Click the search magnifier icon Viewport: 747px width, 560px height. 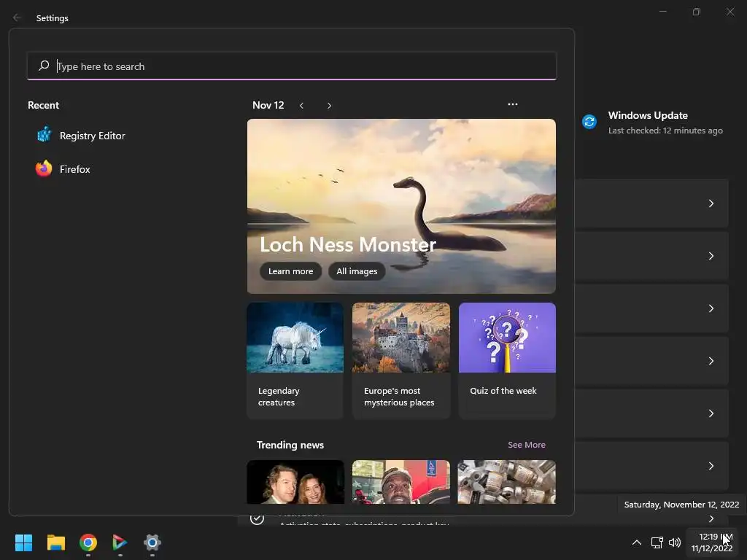tap(44, 66)
